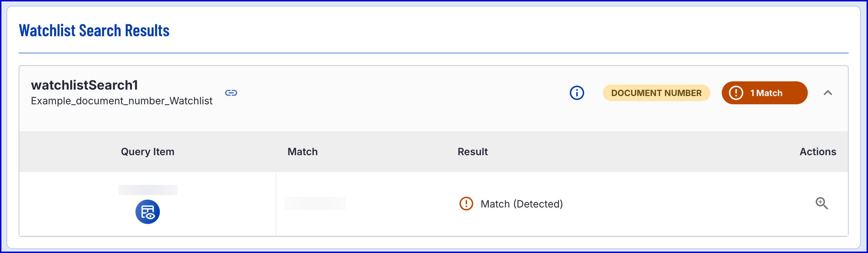Click the blue document-eye icon under Query Item

[148, 212]
